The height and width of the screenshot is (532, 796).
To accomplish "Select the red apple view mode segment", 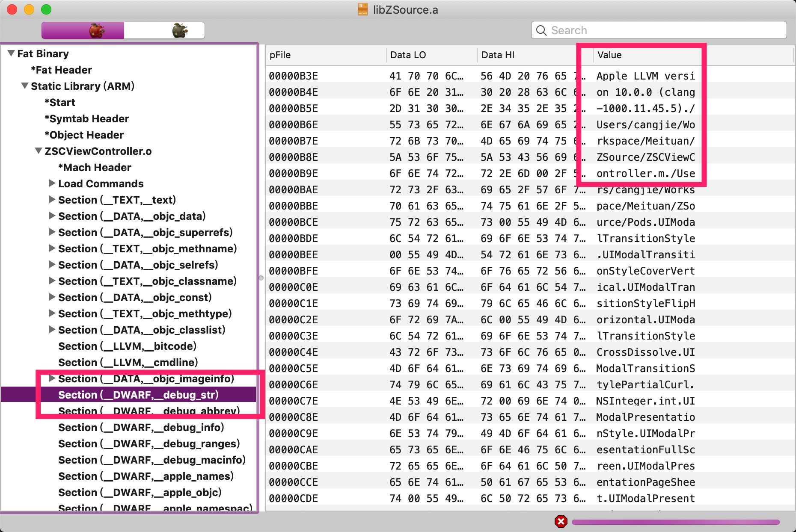I will [x=83, y=30].
